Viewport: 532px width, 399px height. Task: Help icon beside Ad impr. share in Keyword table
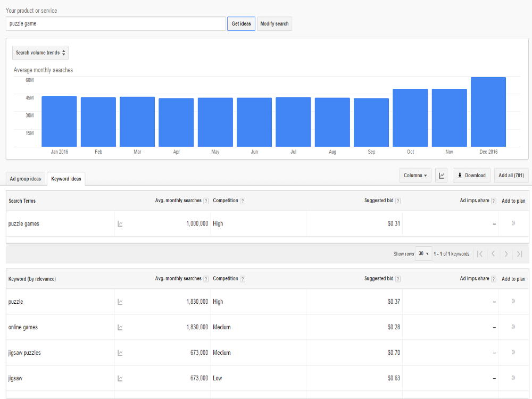click(494, 279)
